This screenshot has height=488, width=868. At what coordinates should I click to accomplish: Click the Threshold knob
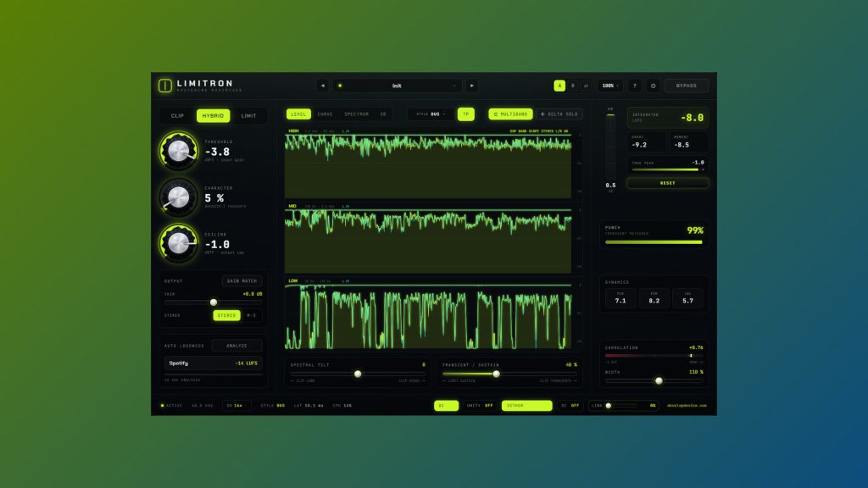pyautogui.click(x=178, y=151)
